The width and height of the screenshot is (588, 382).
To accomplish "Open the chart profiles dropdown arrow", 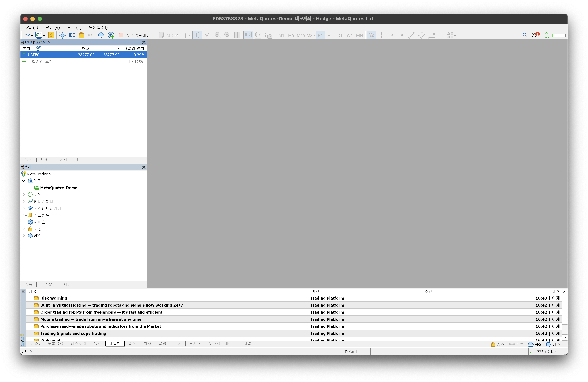I will [x=44, y=35].
